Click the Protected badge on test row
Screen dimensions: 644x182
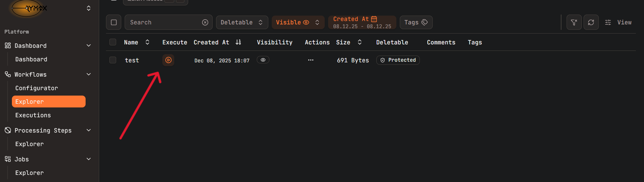[398, 60]
